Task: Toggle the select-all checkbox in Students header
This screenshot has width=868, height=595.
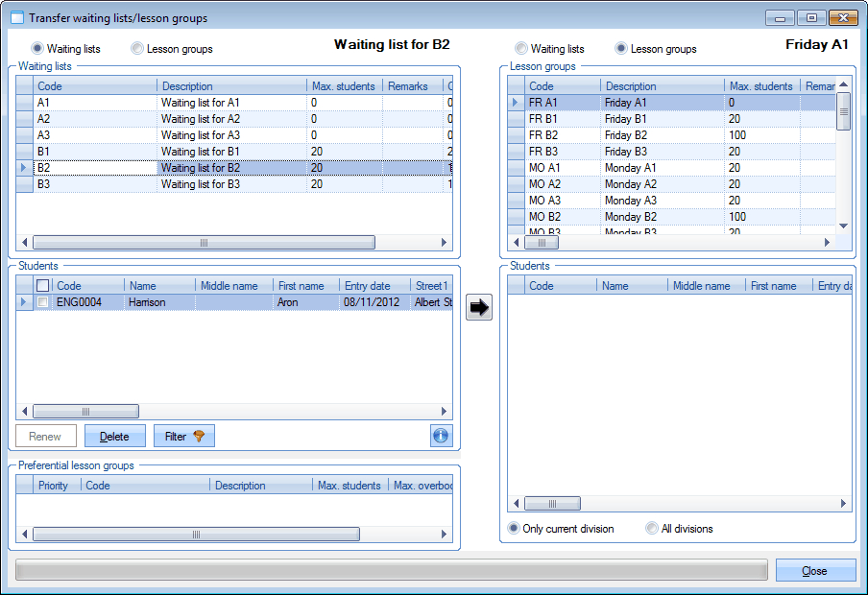Action: [x=43, y=285]
